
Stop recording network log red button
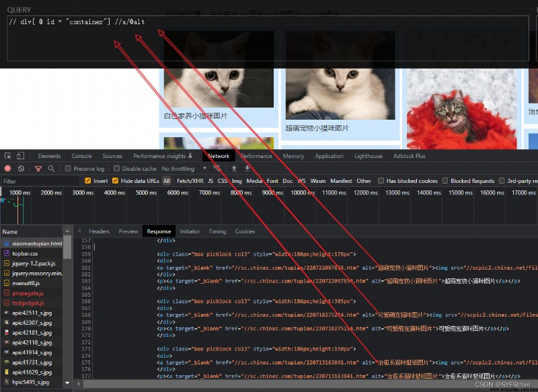(x=7, y=168)
